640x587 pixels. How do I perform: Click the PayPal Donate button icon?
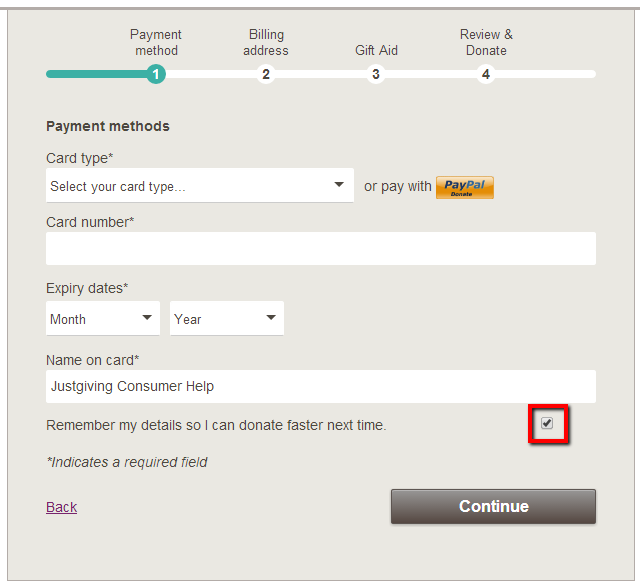pos(464,187)
